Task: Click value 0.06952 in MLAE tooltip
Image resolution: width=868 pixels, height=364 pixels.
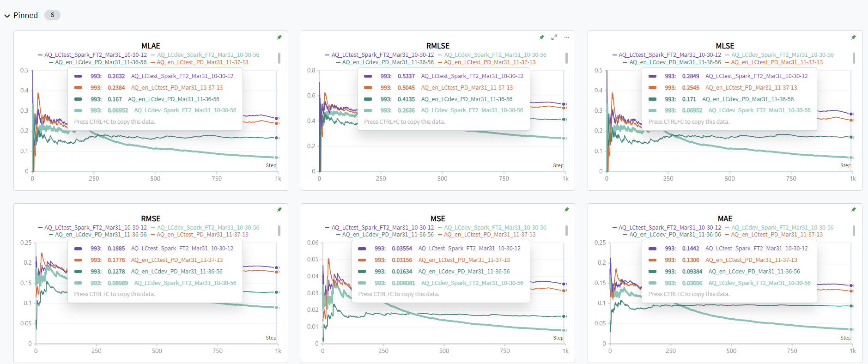Action: pos(118,110)
